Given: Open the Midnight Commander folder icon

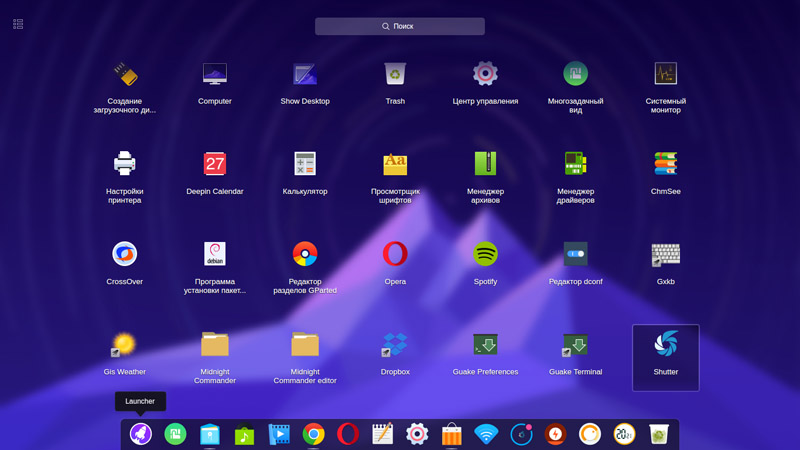Looking at the screenshot, I should [x=215, y=344].
